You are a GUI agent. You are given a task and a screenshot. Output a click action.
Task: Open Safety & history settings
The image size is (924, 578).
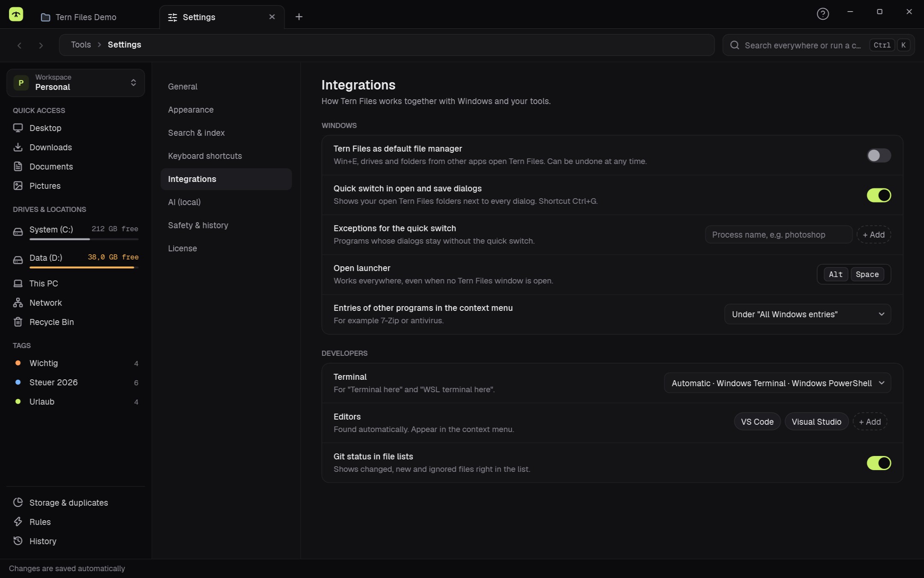click(x=226, y=225)
